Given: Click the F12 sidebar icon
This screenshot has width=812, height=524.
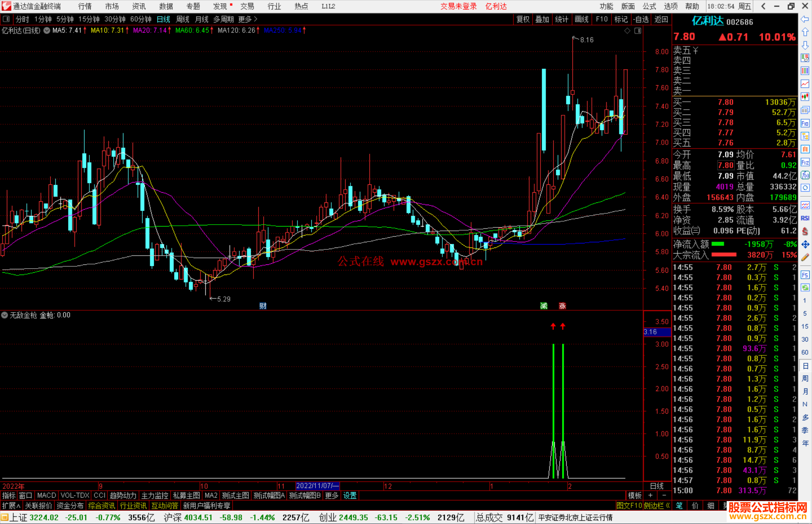Looking at the screenshot, I should (x=805, y=162).
